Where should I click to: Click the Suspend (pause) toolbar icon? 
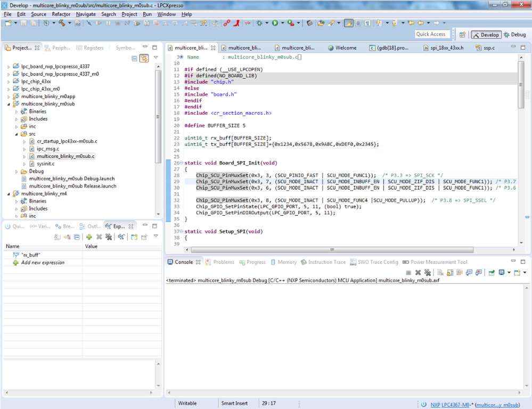point(108,23)
